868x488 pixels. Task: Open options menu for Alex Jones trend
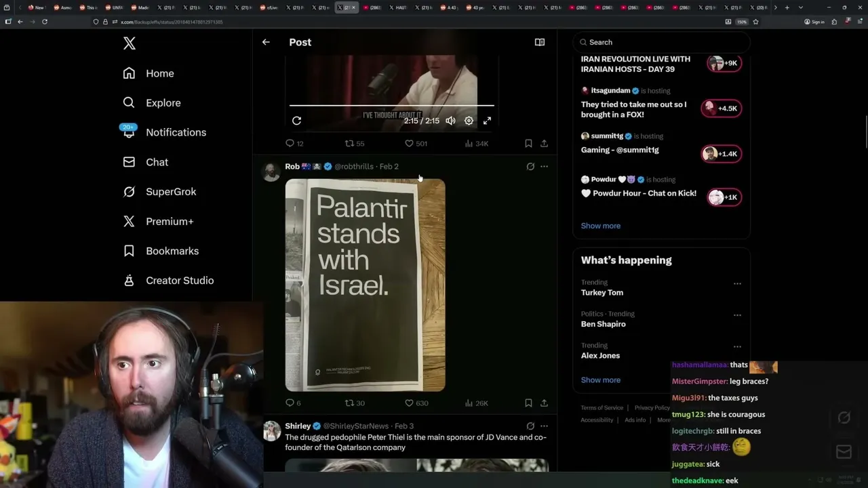coord(737,346)
